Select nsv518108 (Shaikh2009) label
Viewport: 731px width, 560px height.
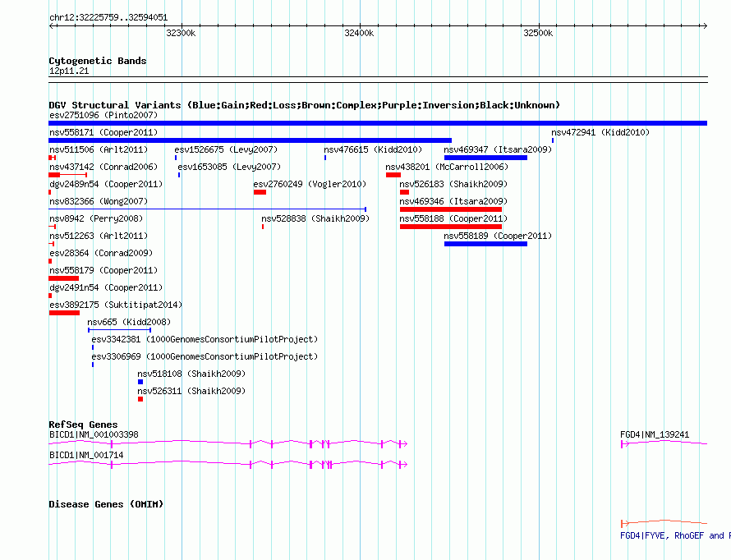click(x=191, y=374)
